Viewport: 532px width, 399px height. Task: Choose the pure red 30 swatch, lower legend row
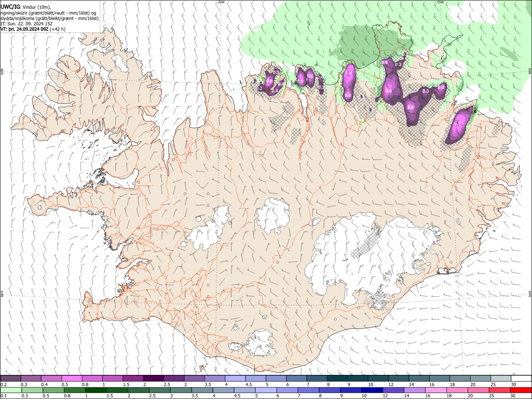tap(520, 390)
